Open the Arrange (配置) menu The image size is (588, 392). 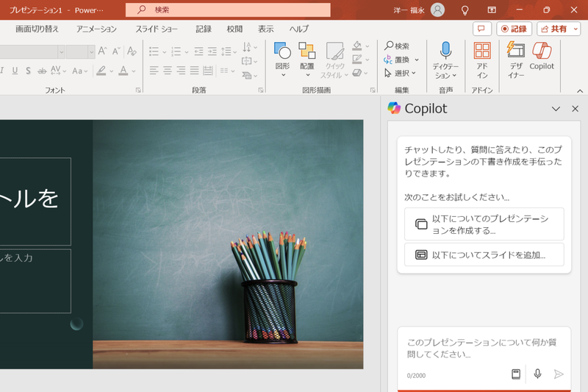click(306, 59)
